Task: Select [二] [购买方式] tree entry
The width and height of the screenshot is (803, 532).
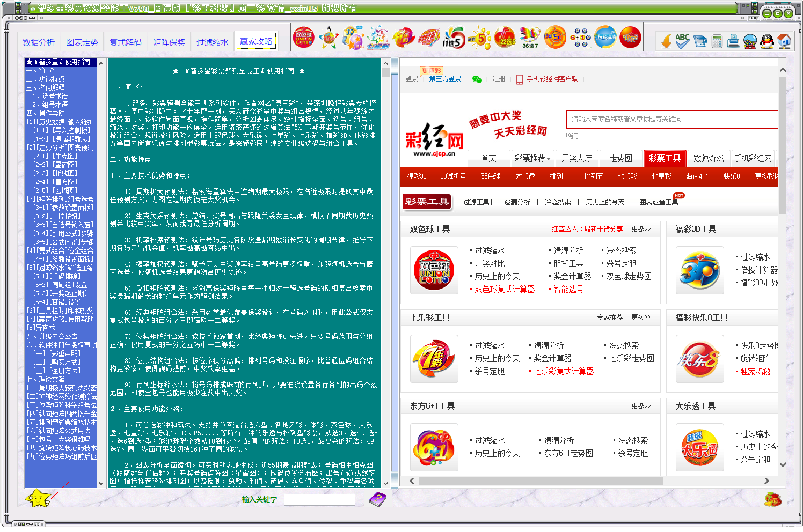Action: point(57,362)
